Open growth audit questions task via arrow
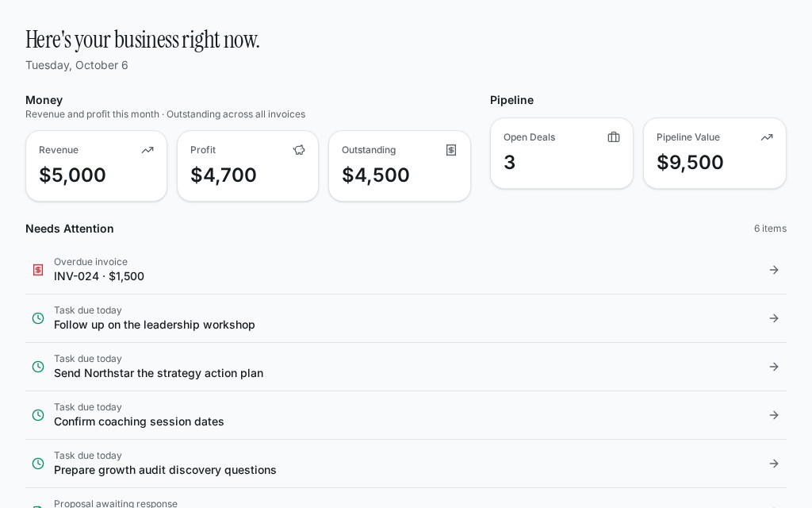Image resolution: width=812 pixels, height=508 pixels. 774,464
